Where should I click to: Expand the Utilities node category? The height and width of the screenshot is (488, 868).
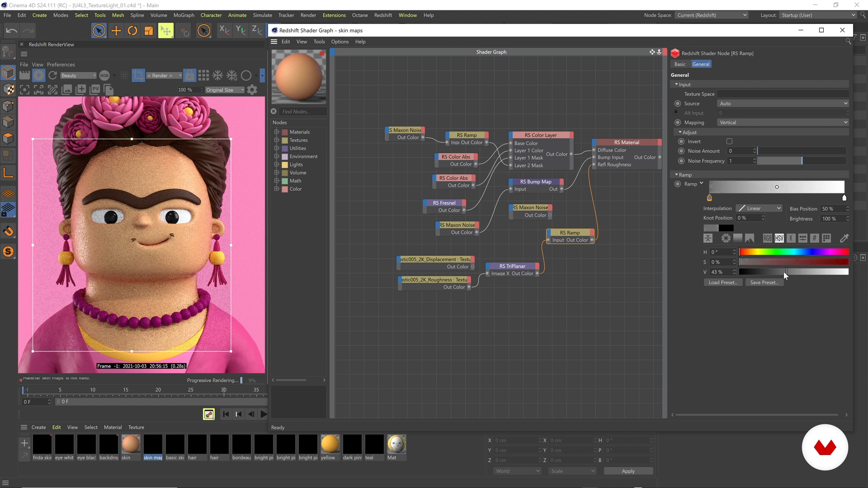click(x=277, y=148)
